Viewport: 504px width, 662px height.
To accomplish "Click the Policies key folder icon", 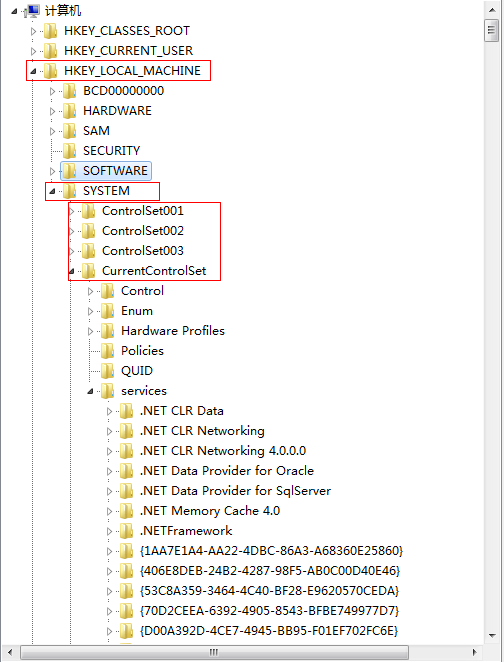I will (x=108, y=351).
